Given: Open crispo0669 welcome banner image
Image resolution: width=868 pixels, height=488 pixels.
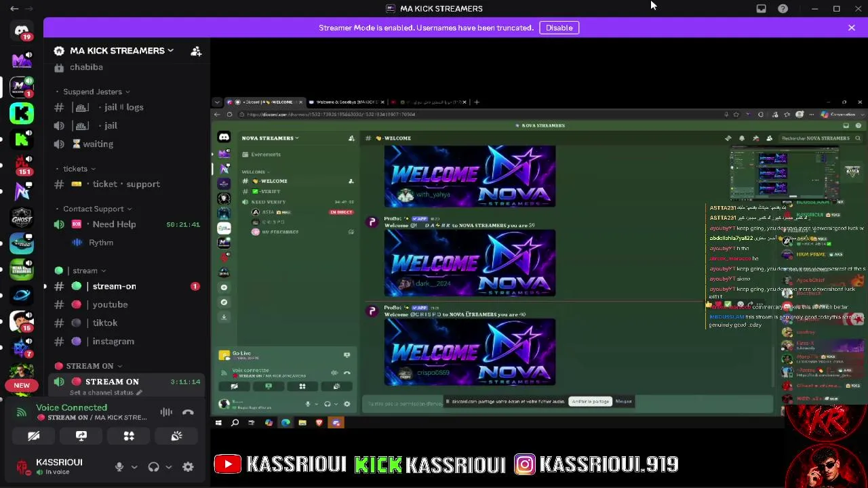Looking at the screenshot, I should pos(470,352).
